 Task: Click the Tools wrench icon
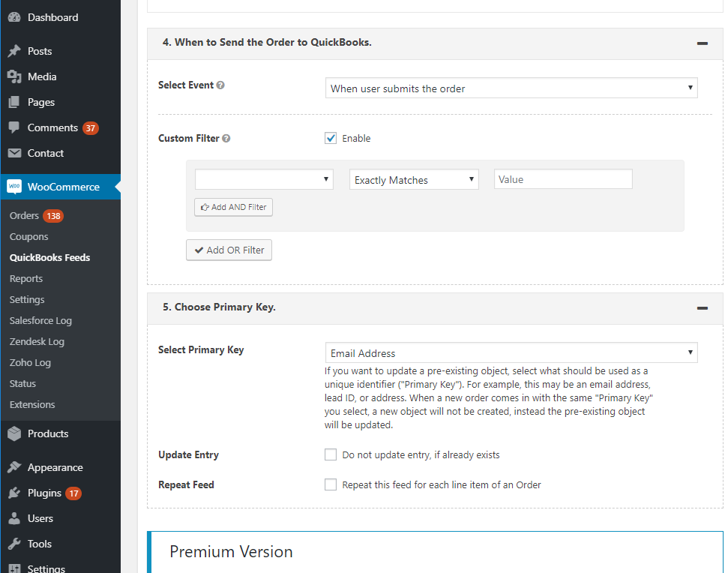pos(14,544)
